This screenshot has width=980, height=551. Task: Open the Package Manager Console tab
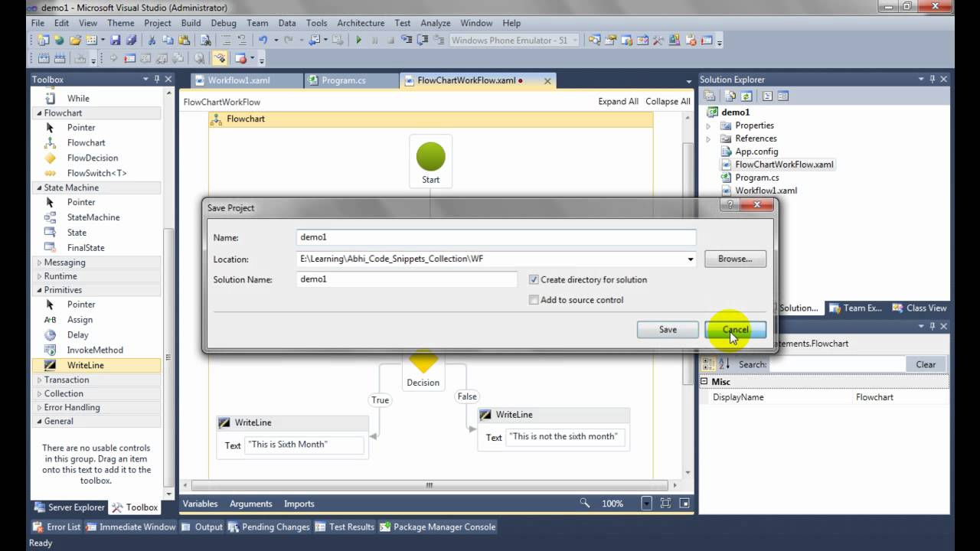coord(438,527)
